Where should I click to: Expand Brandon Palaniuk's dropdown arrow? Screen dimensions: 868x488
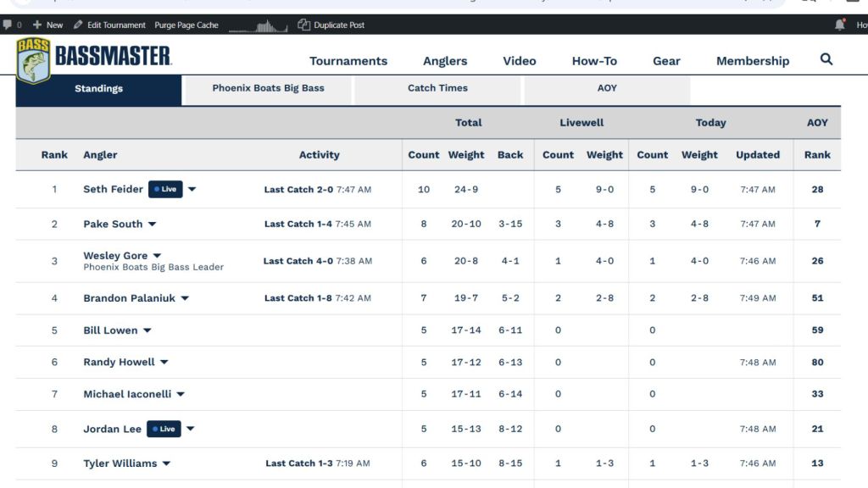tap(185, 298)
